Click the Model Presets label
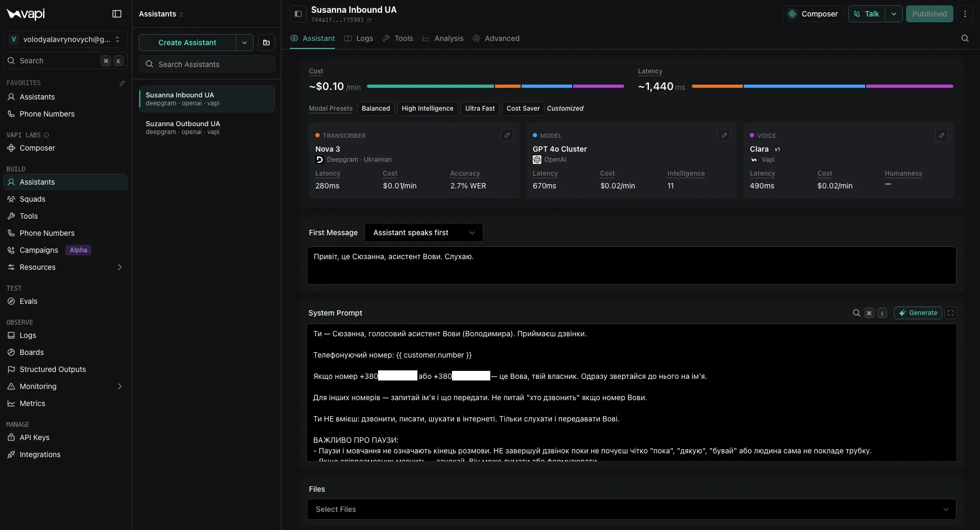Image resolution: width=980 pixels, height=530 pixels. click(331, 109)
